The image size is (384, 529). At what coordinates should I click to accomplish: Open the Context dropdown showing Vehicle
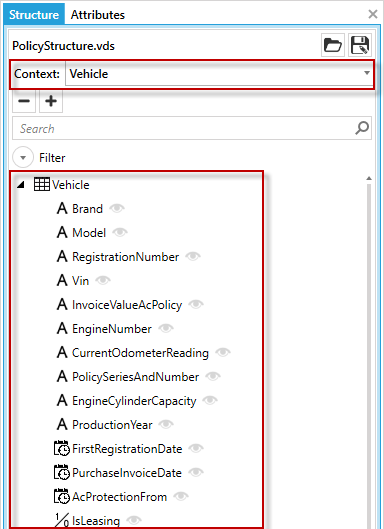pyautogui.click(x=219, y=74)
